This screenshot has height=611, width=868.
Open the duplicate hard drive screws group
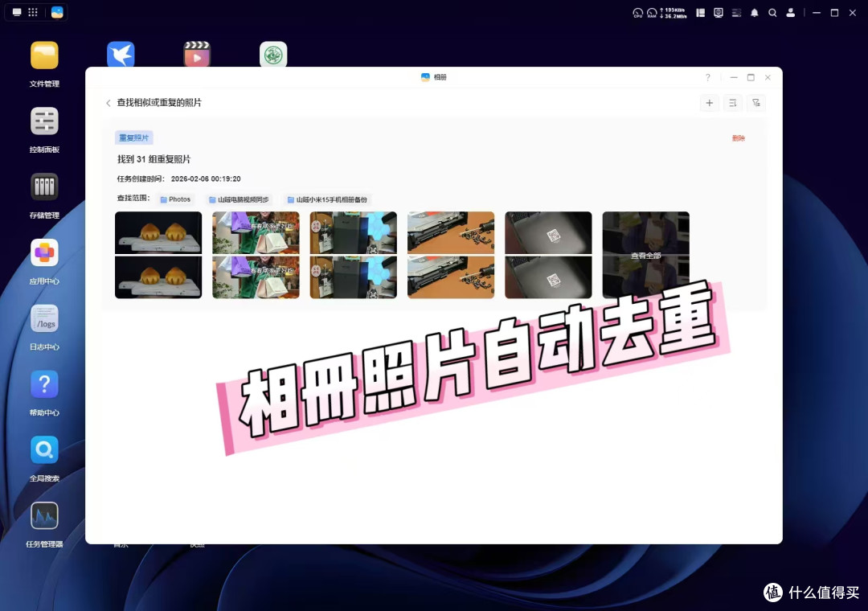[451, 255]
